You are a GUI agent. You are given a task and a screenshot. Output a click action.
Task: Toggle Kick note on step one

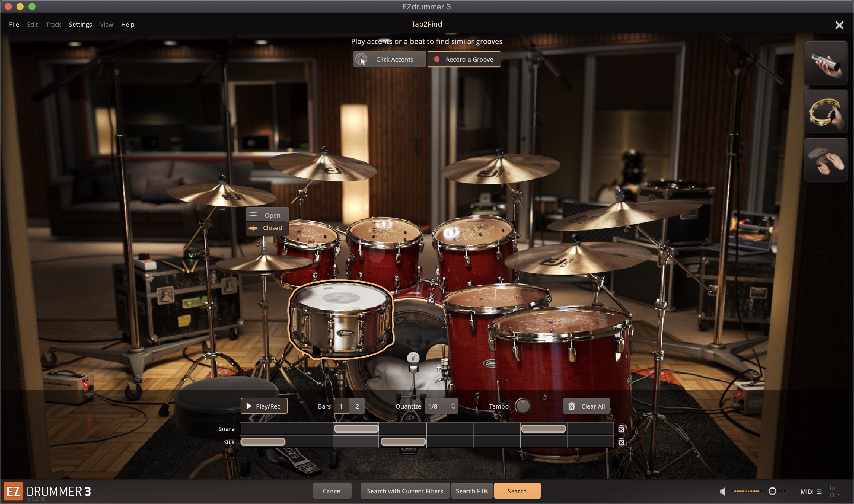263,441
